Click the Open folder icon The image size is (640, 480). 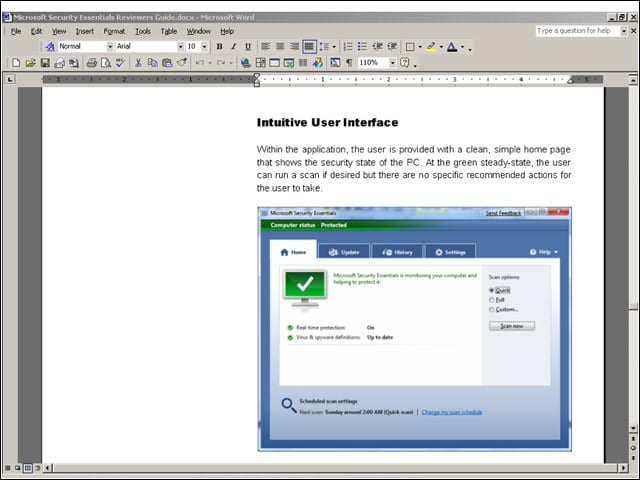tap(30, 62)
